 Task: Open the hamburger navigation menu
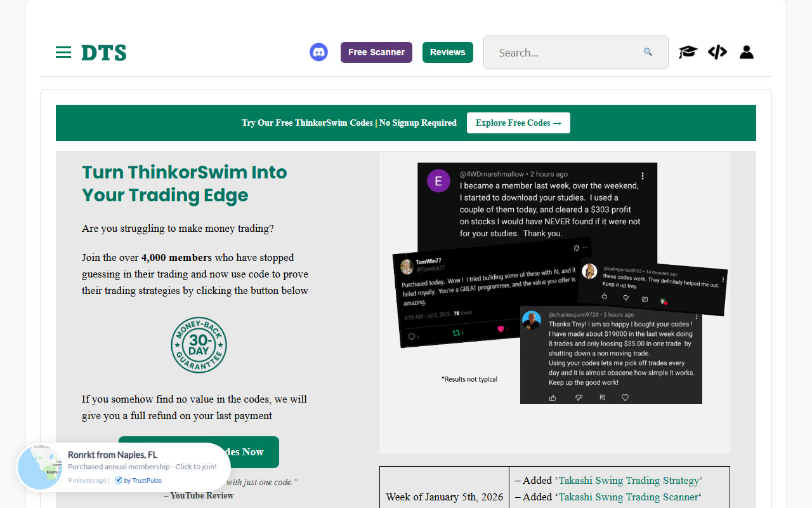[63, 52]
